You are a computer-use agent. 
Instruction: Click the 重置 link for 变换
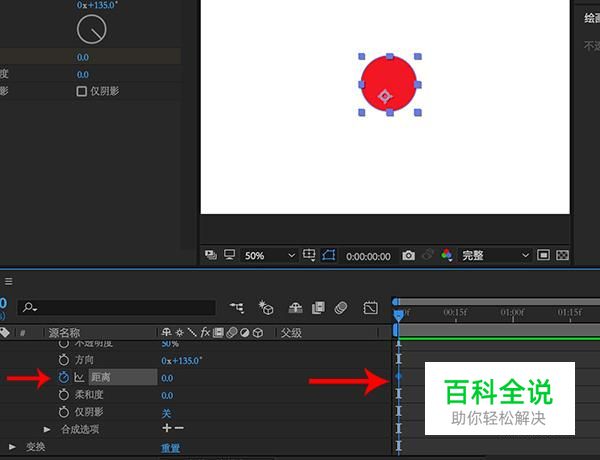click(170, 448)
